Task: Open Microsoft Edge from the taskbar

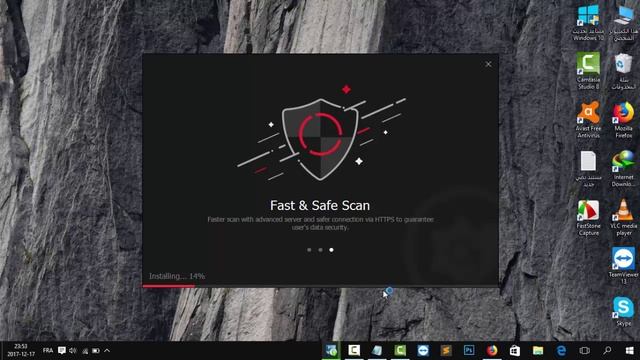Action: [x=561, y=351]
